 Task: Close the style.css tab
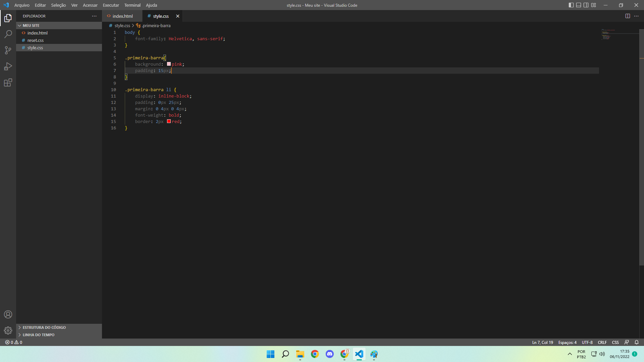178,16
